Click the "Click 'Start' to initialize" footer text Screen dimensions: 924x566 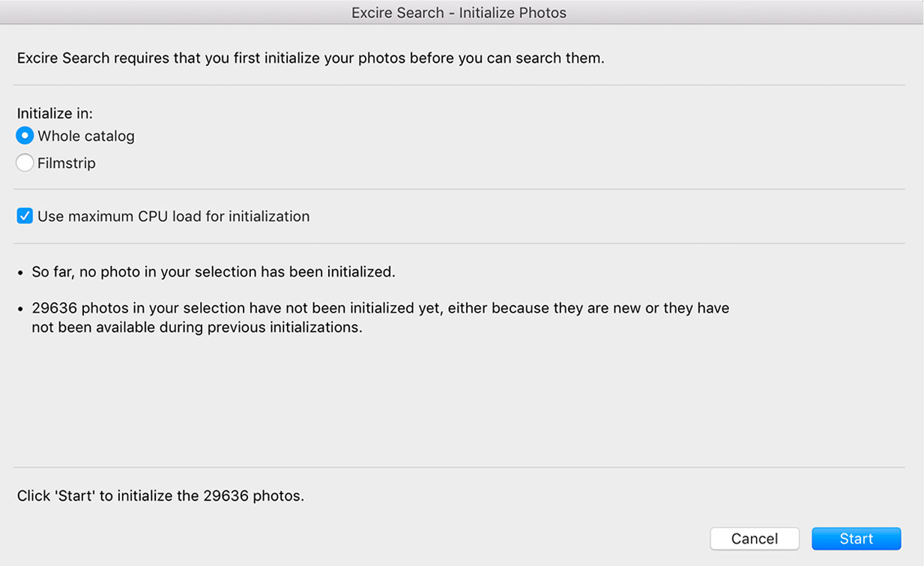point(160,496)
